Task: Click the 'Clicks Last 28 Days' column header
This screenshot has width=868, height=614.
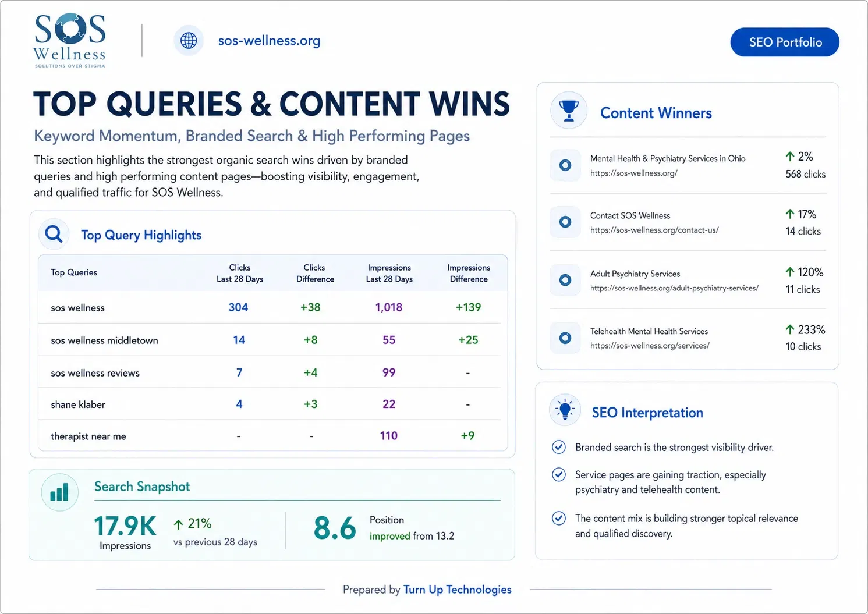Action: [x=240, y=274]
